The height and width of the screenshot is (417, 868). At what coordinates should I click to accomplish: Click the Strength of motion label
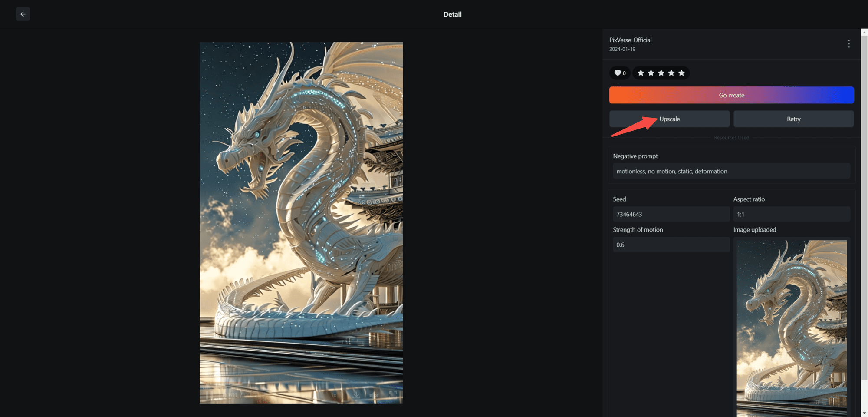tap(638, 230)
